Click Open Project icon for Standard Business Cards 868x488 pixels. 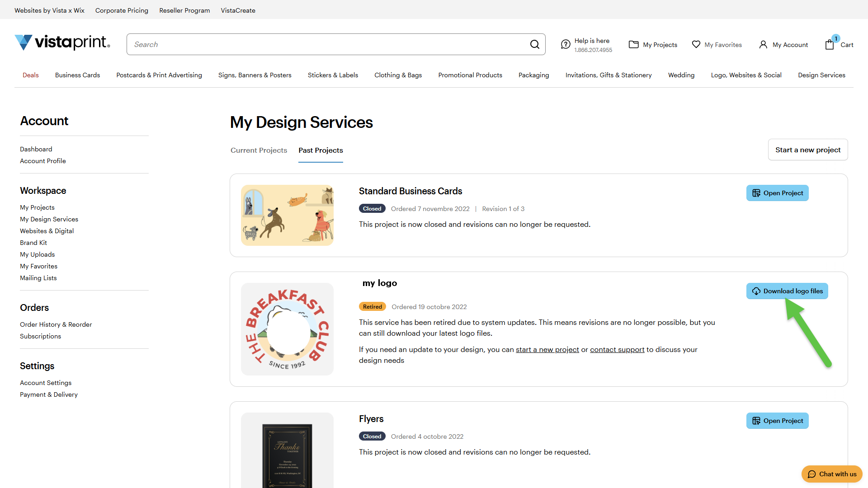(x=756, y=193)
